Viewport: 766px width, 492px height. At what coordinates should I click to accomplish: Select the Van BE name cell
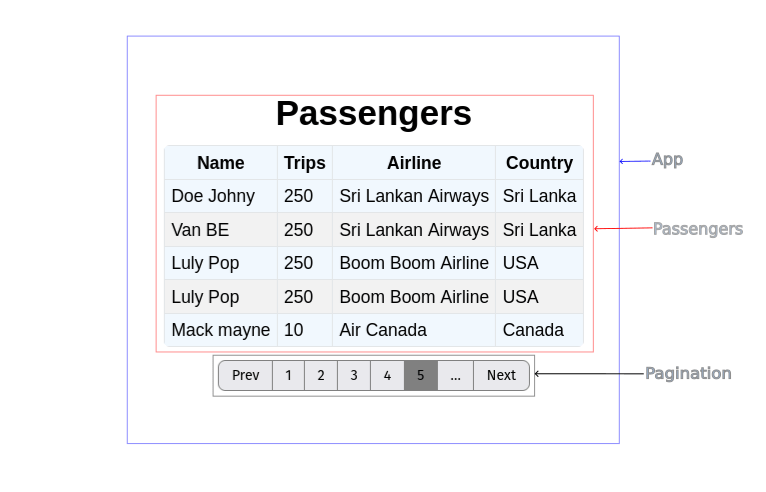click(x=221, y=230)
